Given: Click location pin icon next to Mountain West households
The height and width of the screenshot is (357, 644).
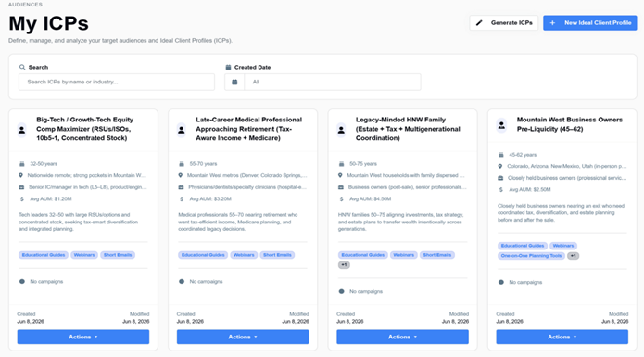Looking at the screenshot, I should click(340, 175).
